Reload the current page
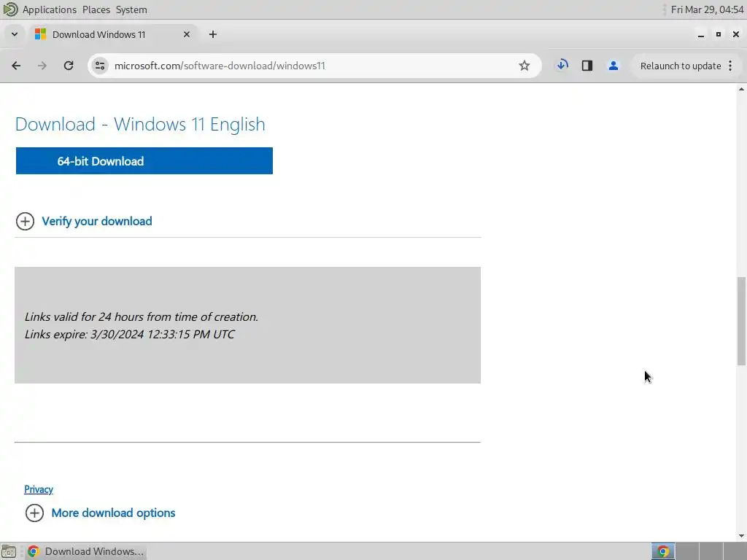The width and height of the screenshot is (747, 560). (69, 66)
